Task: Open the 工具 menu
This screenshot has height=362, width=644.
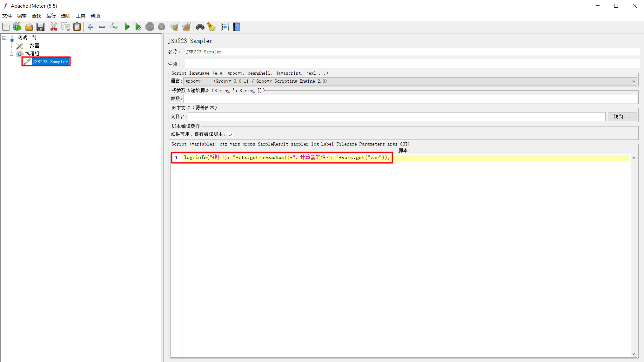Action: tap(80, 16)
